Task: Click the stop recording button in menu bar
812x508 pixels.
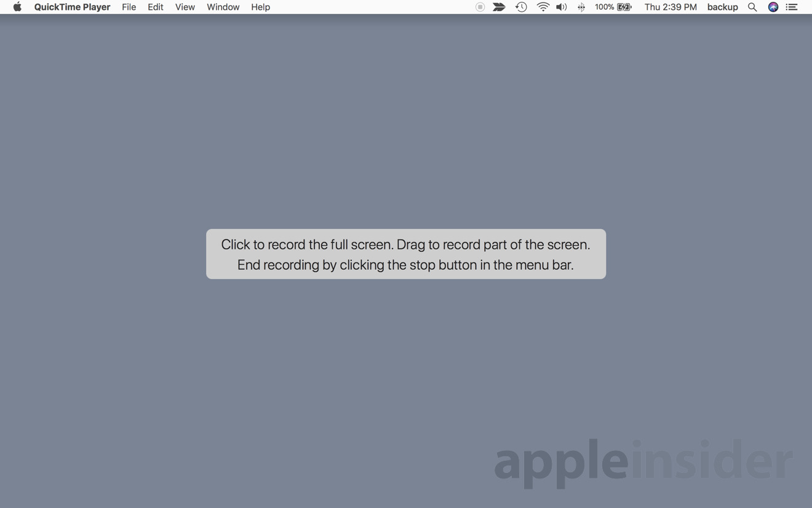Action: (480, 7)
